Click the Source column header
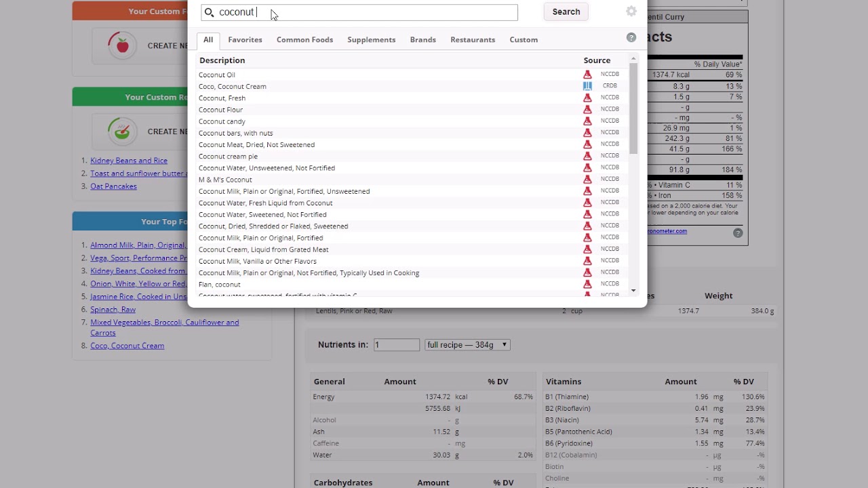Viewport: 868px width, 488px height. coord(597,60)
